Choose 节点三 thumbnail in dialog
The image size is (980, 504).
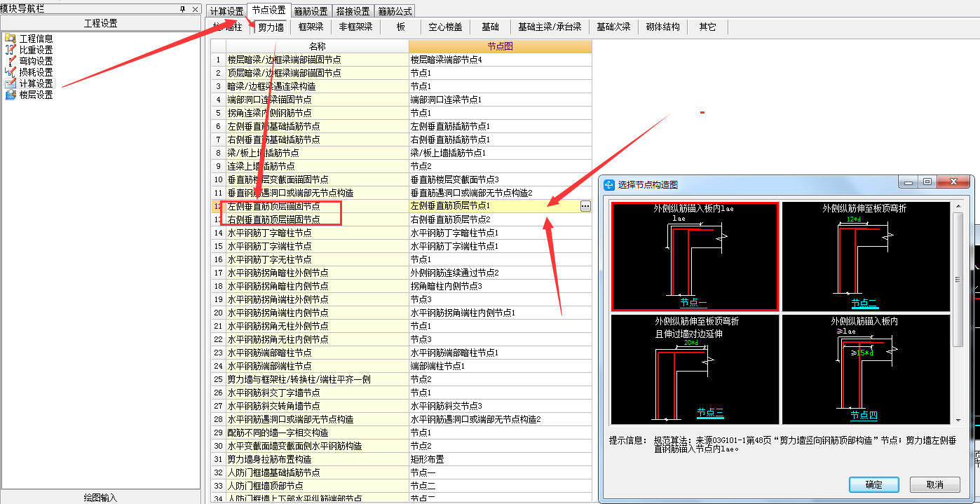(x=695, y=369)
